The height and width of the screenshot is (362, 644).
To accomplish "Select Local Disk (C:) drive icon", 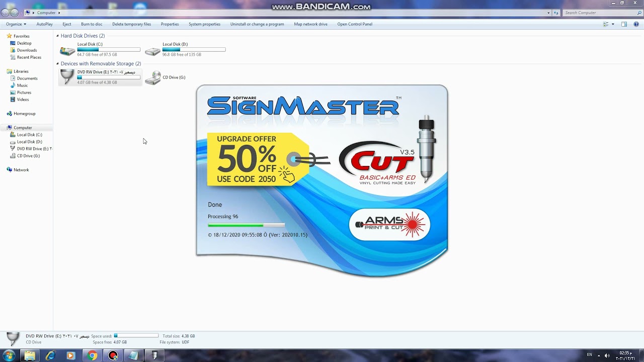I will tap(67, 50).
